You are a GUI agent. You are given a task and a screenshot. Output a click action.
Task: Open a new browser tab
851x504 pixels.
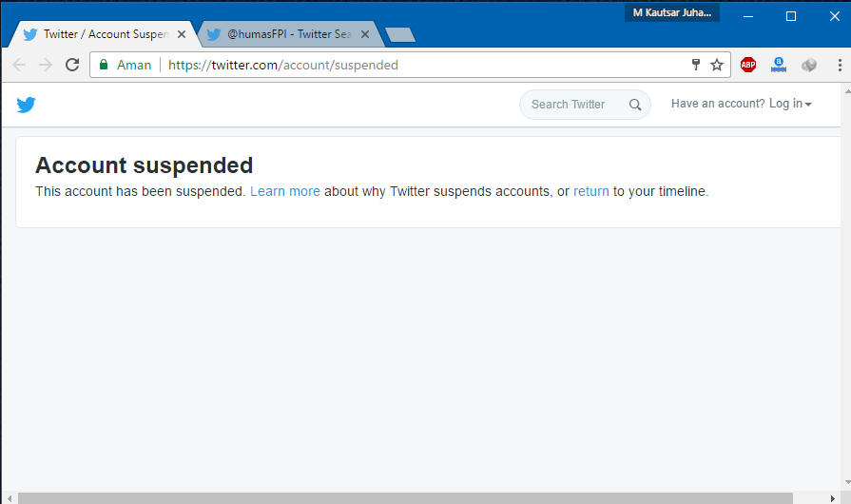pos(400,35)
